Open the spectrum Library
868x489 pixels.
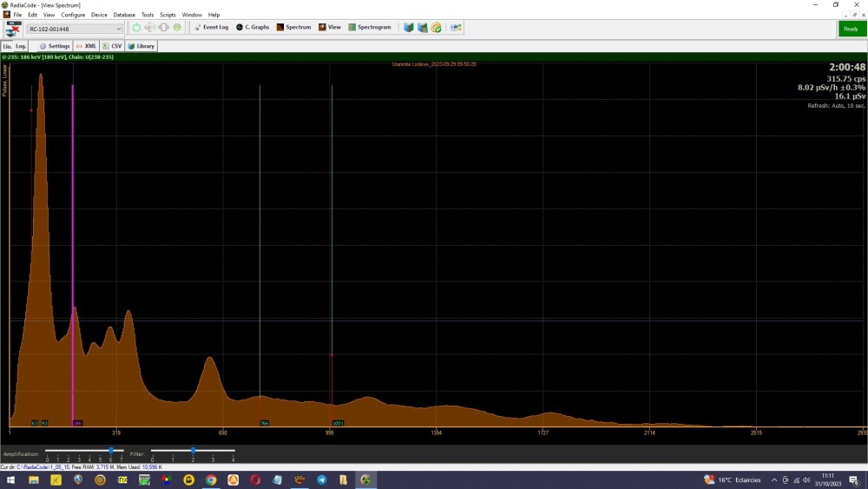[141, 46]
